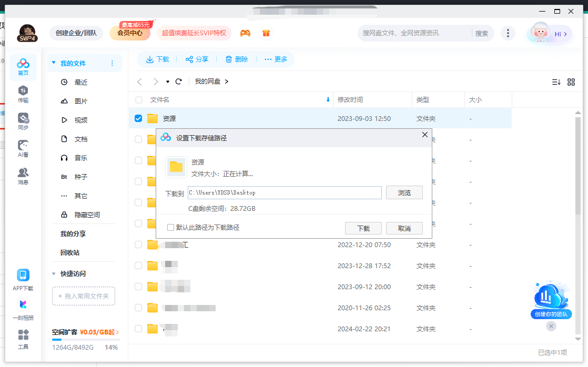Image resolution: width=588 pixels, height=367 pixels.
Task: Click the 下载 button to confirm download
Action: pos(363,228)
